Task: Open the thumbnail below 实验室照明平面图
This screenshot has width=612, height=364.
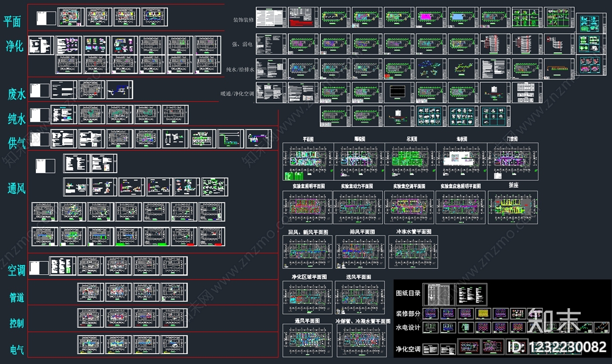Action: (x=308, y=208)
